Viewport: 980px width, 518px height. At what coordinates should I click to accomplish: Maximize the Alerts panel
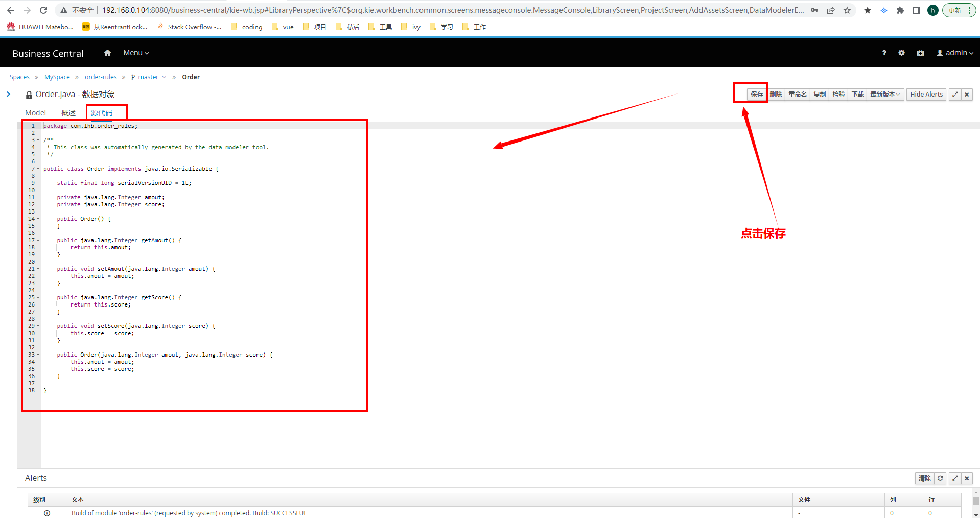(x=954, y=478)
